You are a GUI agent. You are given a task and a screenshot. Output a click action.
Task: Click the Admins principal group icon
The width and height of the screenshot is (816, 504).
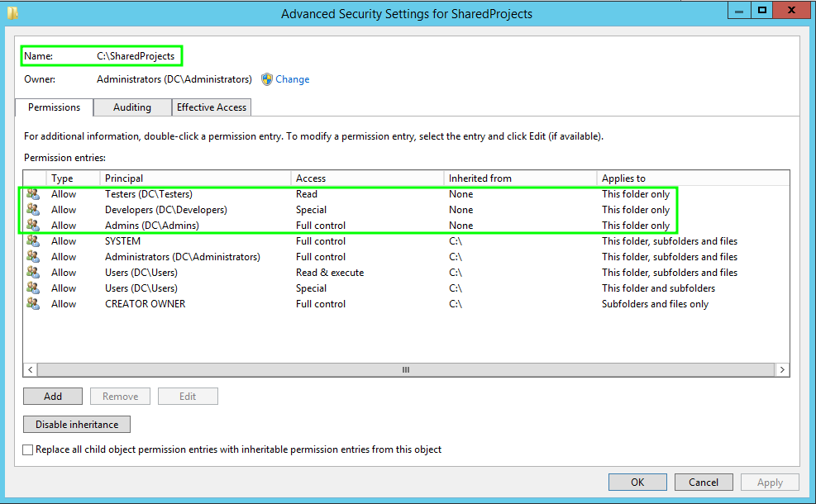[x=33, y=226]
